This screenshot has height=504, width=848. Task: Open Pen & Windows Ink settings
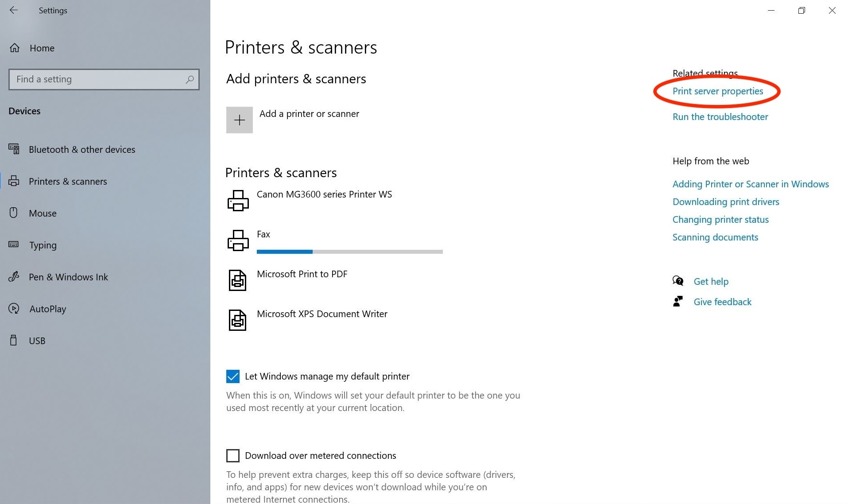pos(68,277)
